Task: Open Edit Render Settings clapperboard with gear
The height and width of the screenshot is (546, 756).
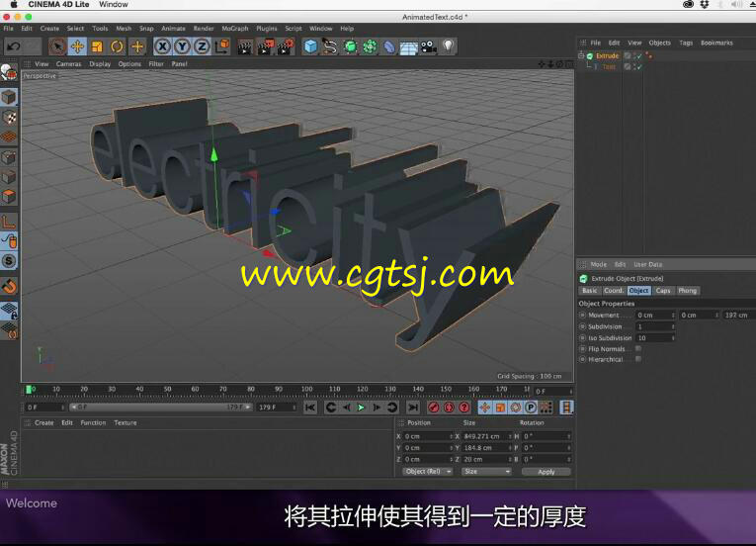Action: pyautogui.click(x=286, y=46)
